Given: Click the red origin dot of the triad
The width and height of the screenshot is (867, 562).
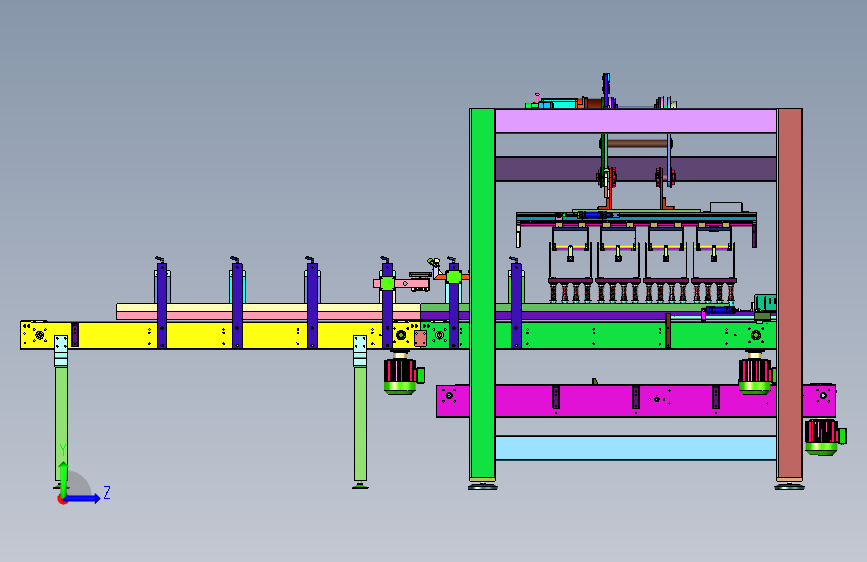Looking at the screenshot, I should click(62, 500).
